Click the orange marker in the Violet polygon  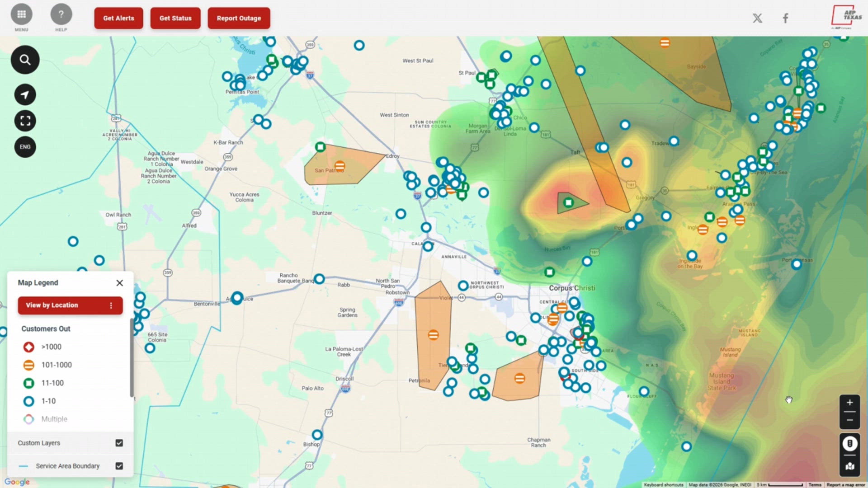pos(433,335)
